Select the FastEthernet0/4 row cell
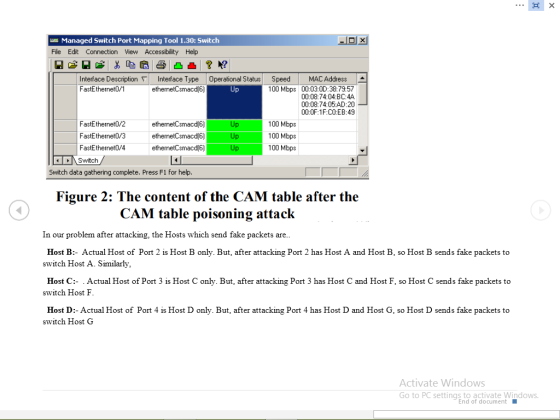Screen dimensions: 560x420 pyautogui.click(x=113, y=149)
